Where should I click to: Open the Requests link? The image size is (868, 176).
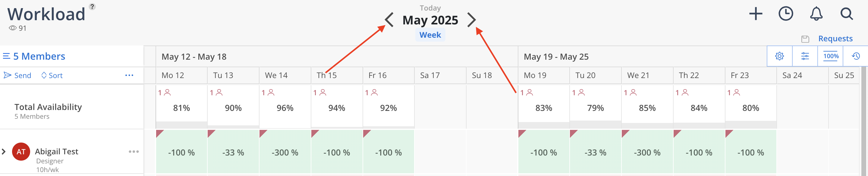pyautogui.click(x=835, y=39)
